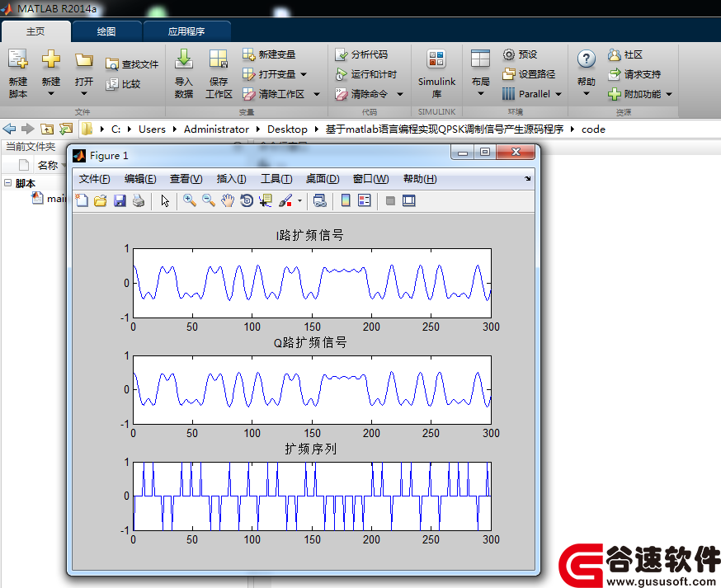Activate the Zoom In magnifier tool
Screen dimensions: 721x588
[189, 200]
